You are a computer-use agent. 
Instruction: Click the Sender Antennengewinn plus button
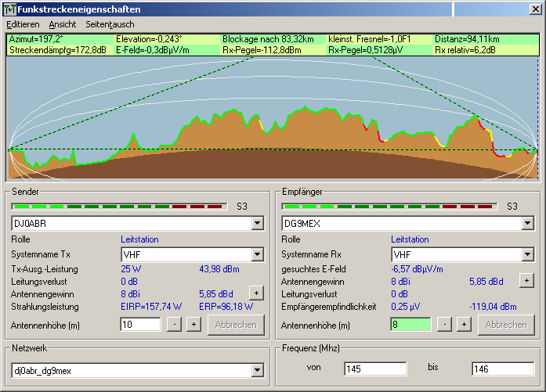pos(257,293)
